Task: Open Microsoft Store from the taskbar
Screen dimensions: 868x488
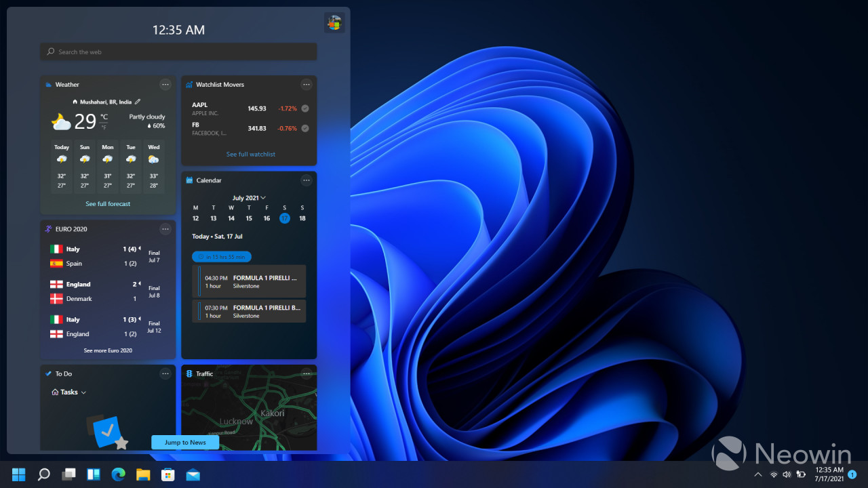Action: (x=167, y=474)
